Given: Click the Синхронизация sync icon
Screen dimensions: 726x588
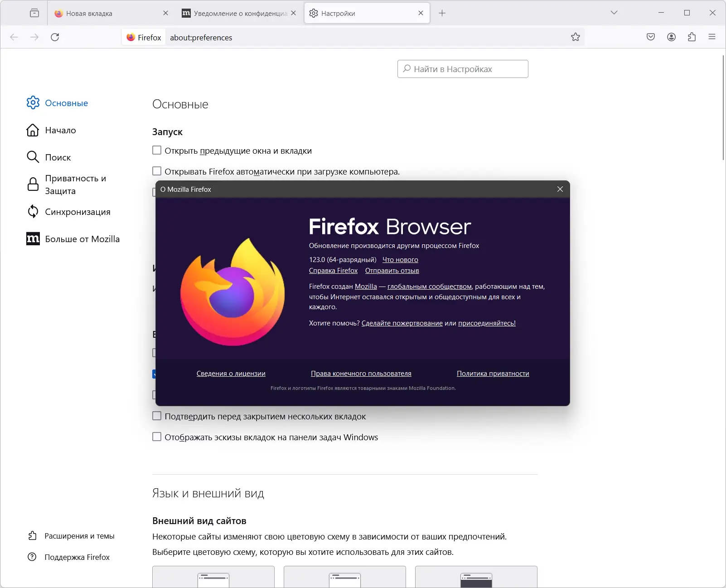Looking at the screenshot, I should pyautogui.click(x=33, y=211).
